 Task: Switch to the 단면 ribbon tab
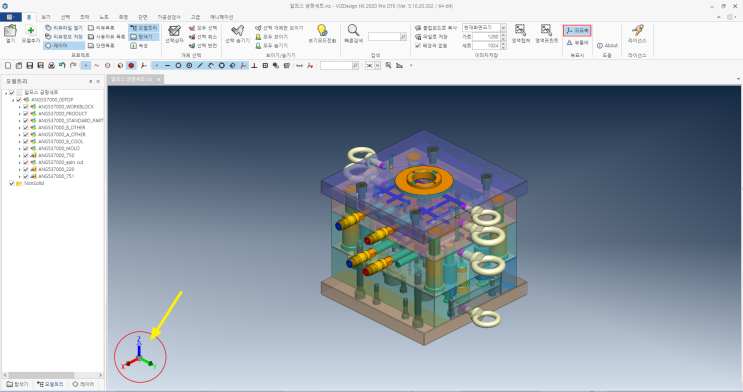tap(143, 17)
